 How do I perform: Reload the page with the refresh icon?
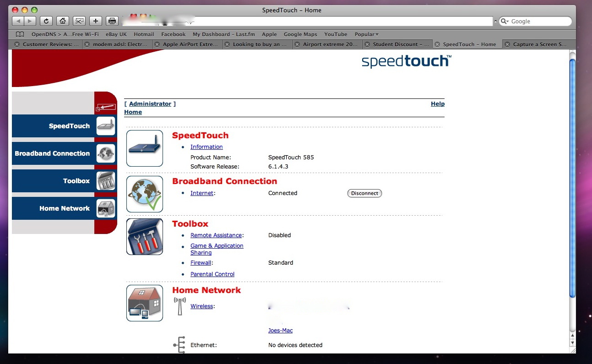point(46,21)
